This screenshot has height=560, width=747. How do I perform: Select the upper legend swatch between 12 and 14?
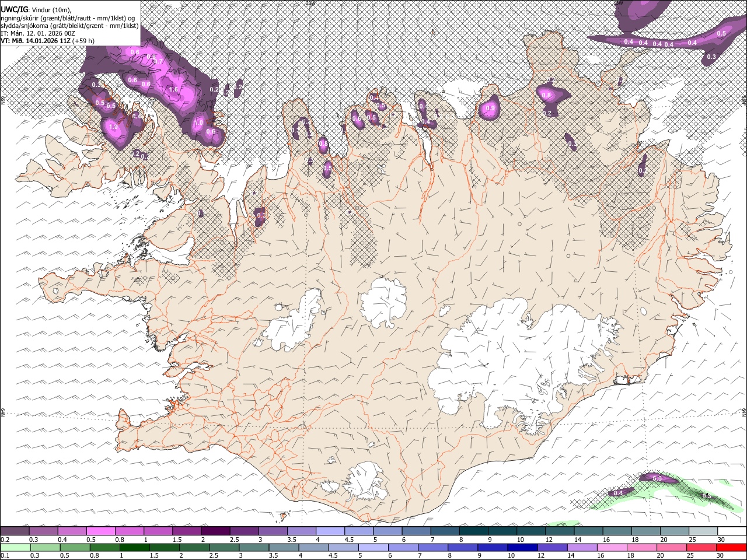(559, 531)
